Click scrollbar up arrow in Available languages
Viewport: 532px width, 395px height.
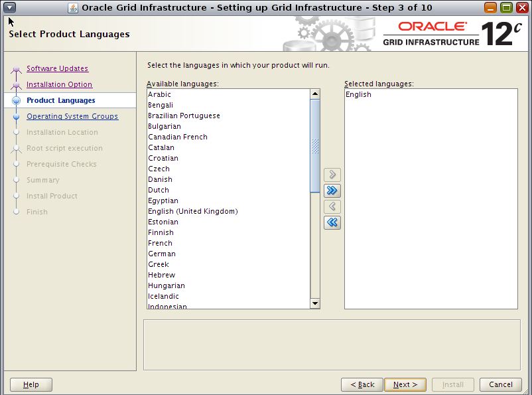[315, 94]
